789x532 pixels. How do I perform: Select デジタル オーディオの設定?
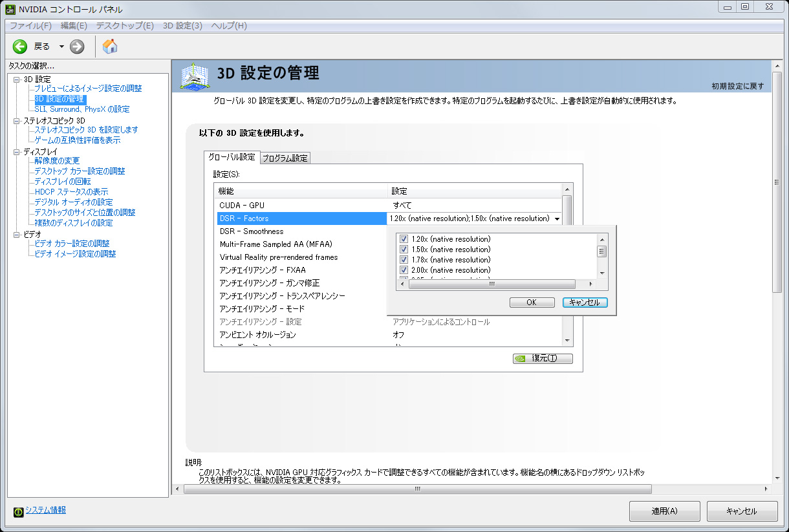73,202
